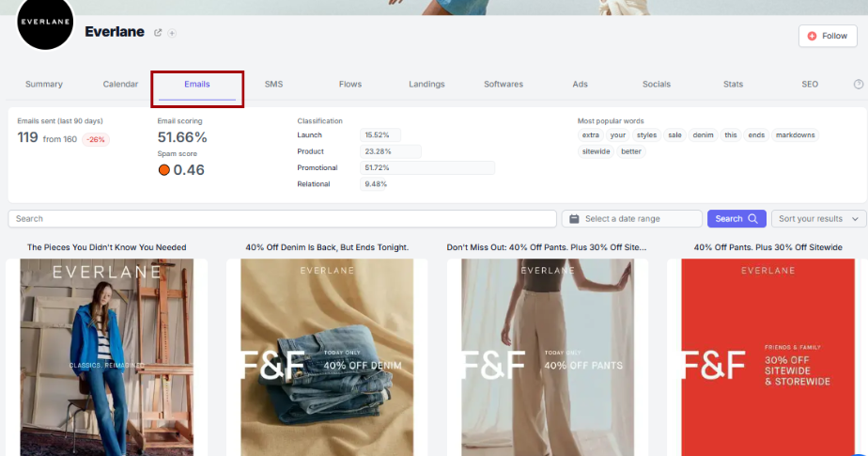868x456 pixels.
Task: Switch to the SEO tab
Action: (810, 85)
